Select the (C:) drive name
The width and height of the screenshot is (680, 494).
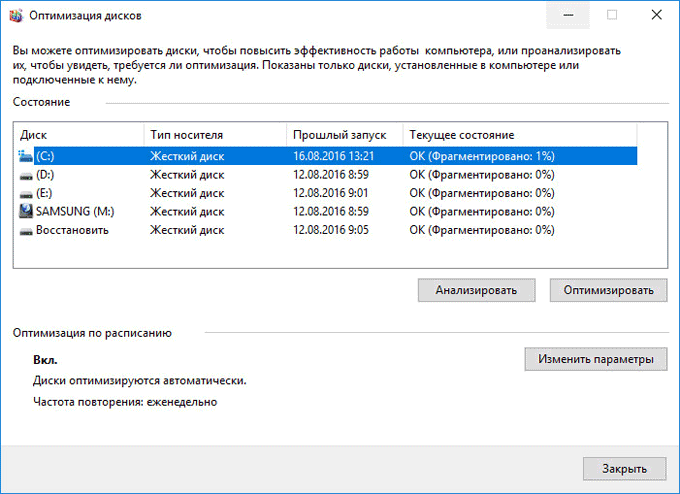[45, 156]
